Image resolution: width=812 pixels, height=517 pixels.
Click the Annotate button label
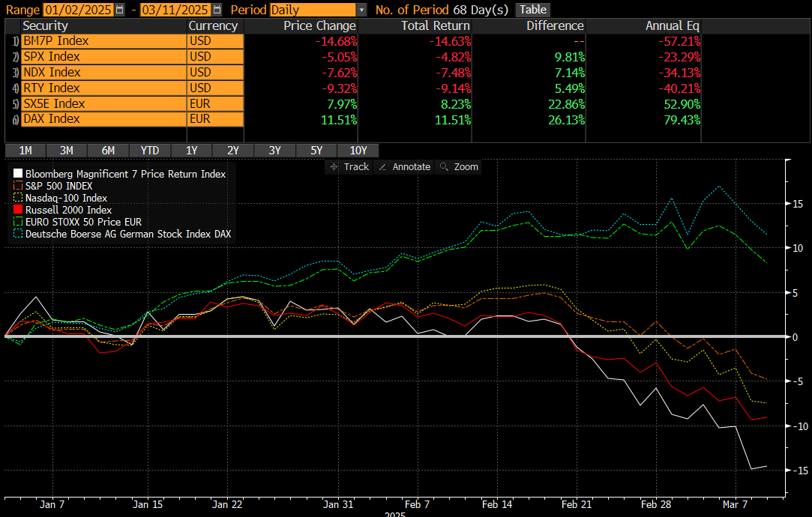[x=411, y=166]
